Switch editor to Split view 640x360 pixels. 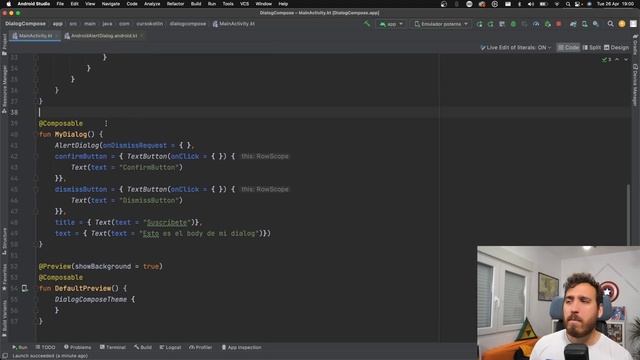(x=591, y=48)
